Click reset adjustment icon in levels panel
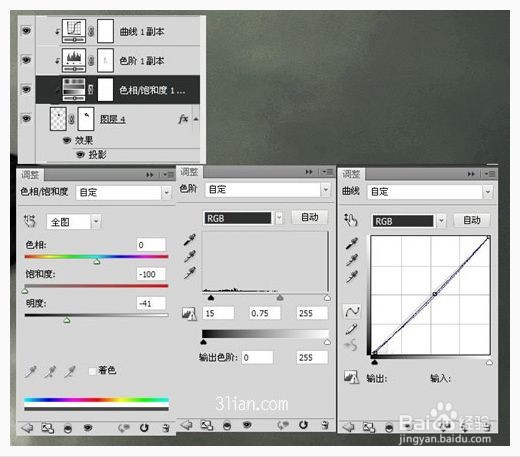The width and height of the screenshot is (520, 457). click(303, 425)
